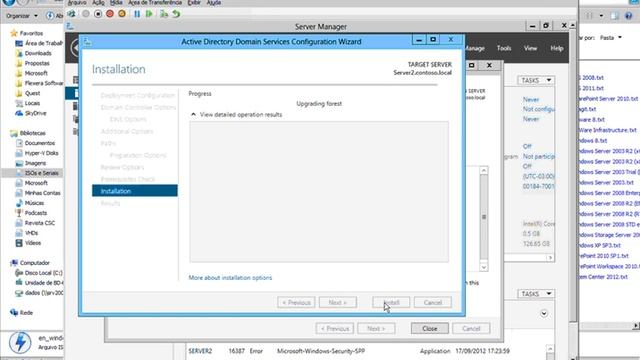Open the Explorer view options dropdown arrow
Image resolution: width=640 pixels, height=360 pixels.
601,16
